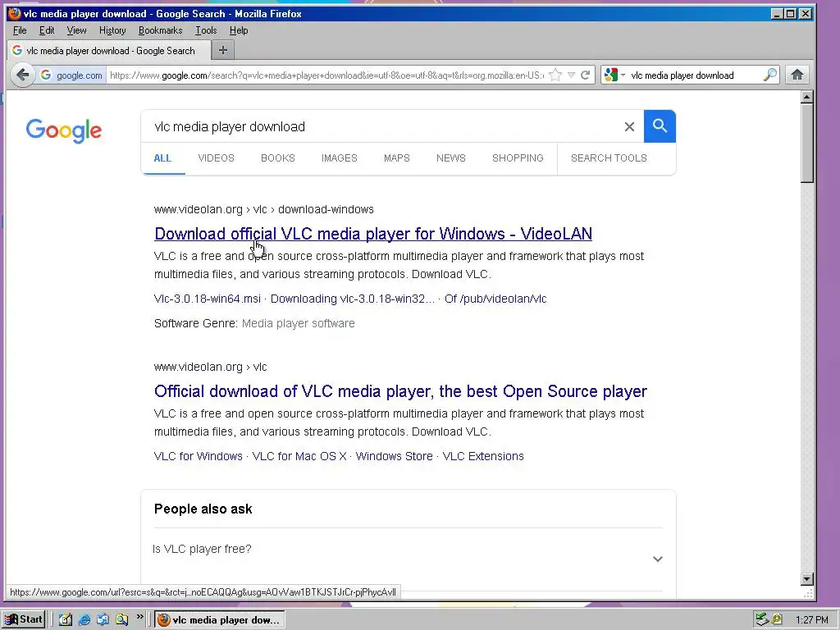Open the File menu
This screenshot has height=630, width=840.
(x=20, y=30)
